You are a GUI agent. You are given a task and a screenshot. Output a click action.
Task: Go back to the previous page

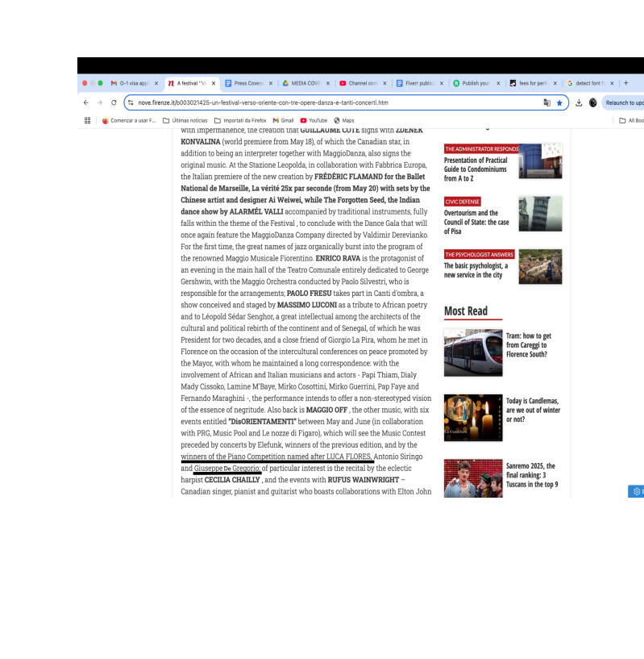(86, 102)
